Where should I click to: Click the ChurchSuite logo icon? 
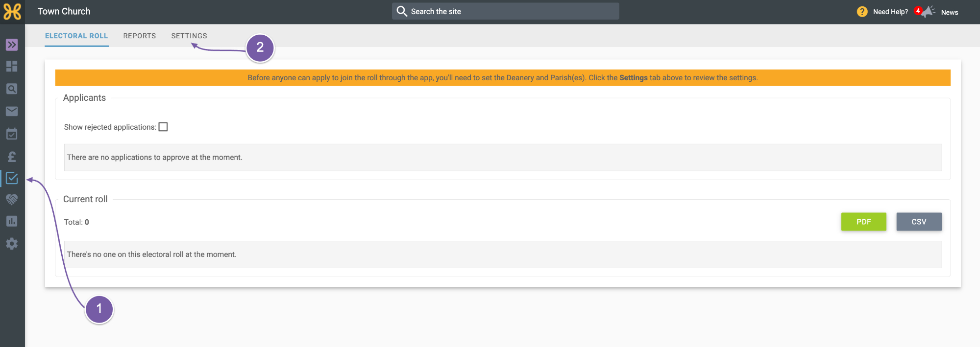click(x=12, y=12)
